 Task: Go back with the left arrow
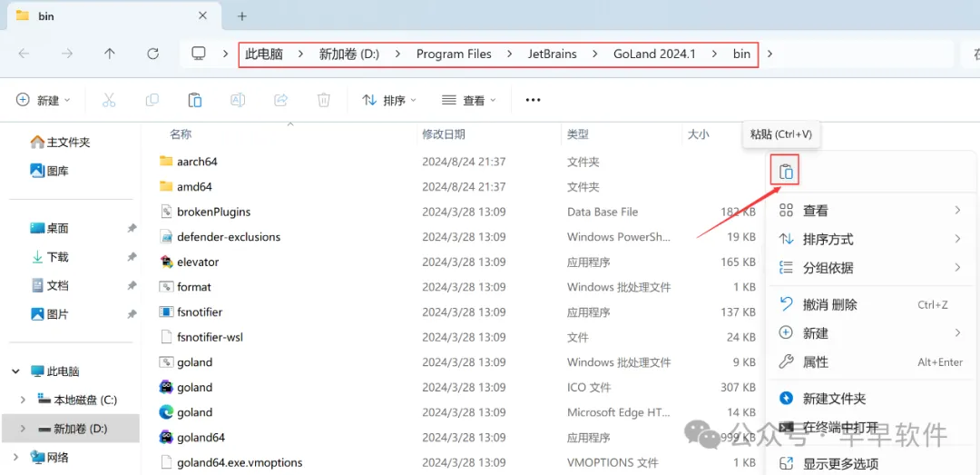(24, 54)
